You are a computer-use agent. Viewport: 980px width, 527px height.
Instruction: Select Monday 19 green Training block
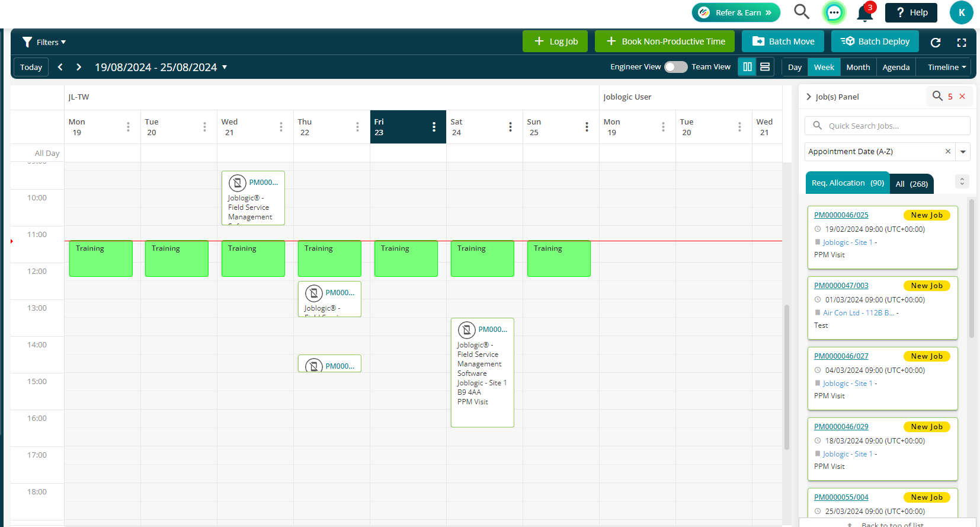(x=101, y=258)
